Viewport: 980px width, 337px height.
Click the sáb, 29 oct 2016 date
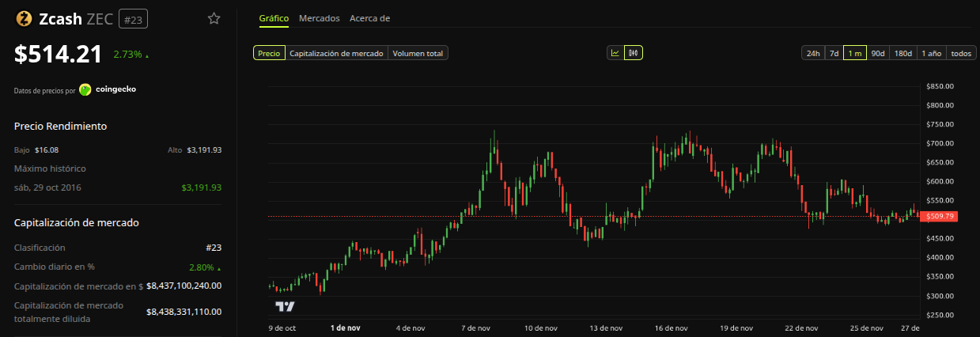(x=47, y=187)
